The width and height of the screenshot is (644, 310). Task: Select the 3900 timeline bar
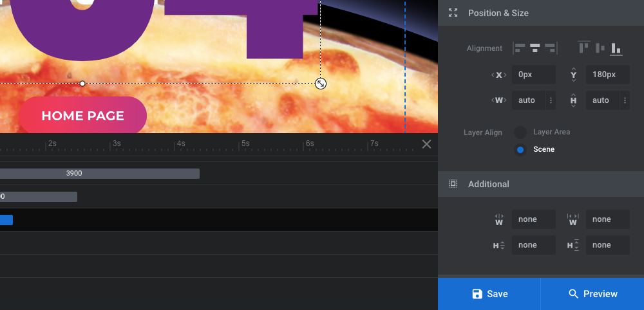coord(100,174)
